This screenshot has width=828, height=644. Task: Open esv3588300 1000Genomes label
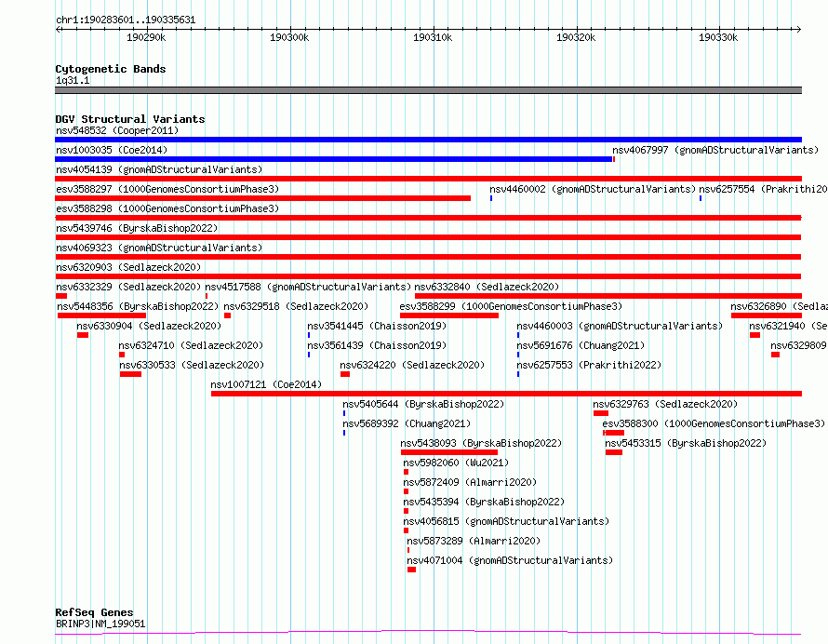tap(714, 423)
